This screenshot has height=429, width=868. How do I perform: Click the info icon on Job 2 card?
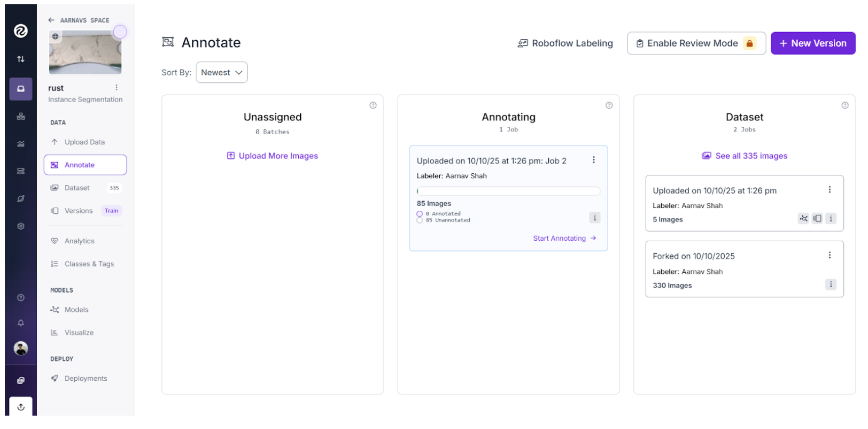[x=594, y=218]
